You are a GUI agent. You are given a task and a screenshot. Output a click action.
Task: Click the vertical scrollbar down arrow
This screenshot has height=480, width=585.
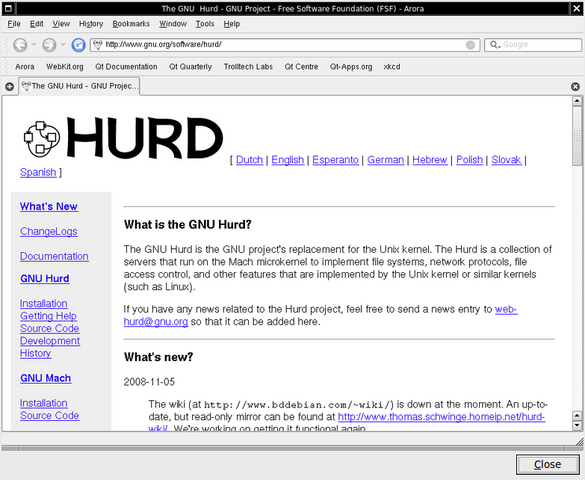(x=577, y=425)
